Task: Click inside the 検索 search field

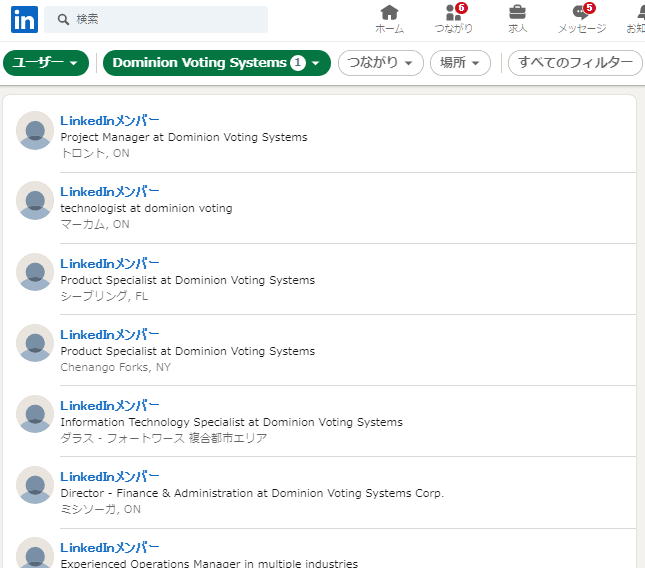Action: point(156,19)
